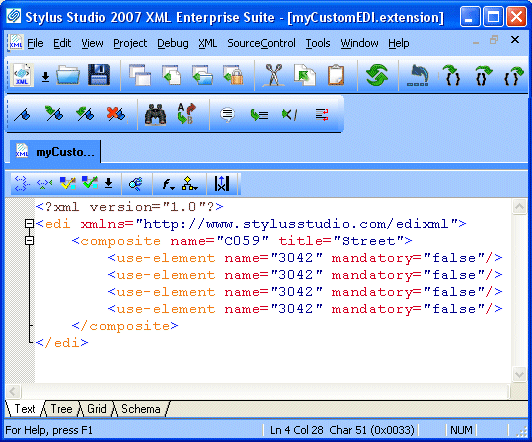Open the Debug menu

coord(173,43)
